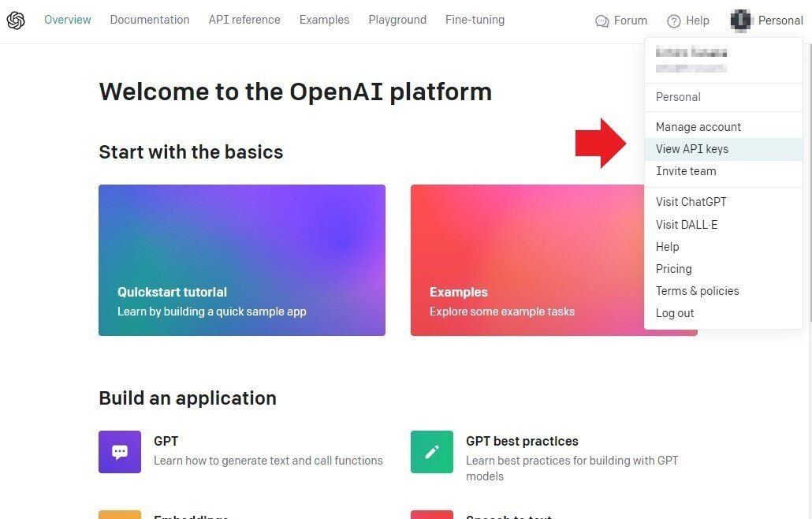
Task: Open the API reference tab
Action: (x=244, y=20)
